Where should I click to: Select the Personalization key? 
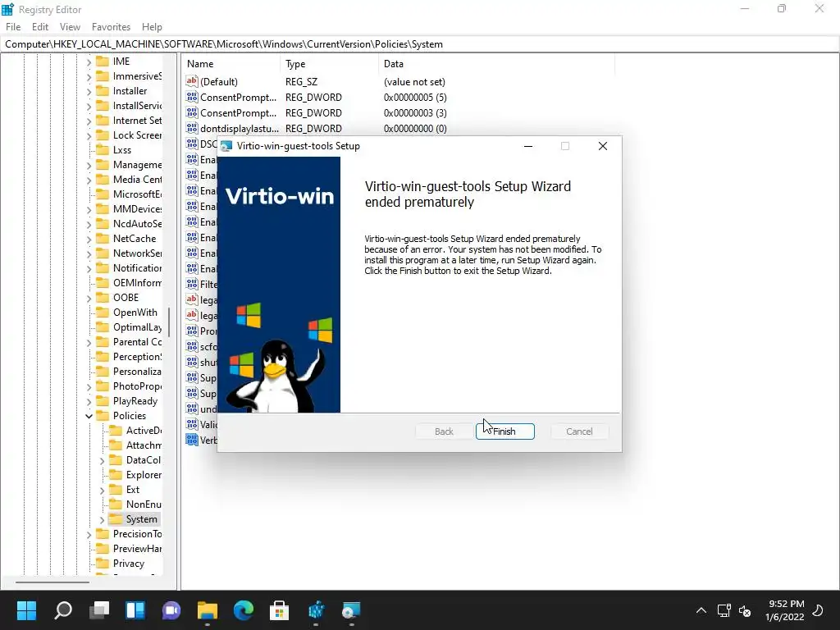point(137,372)
